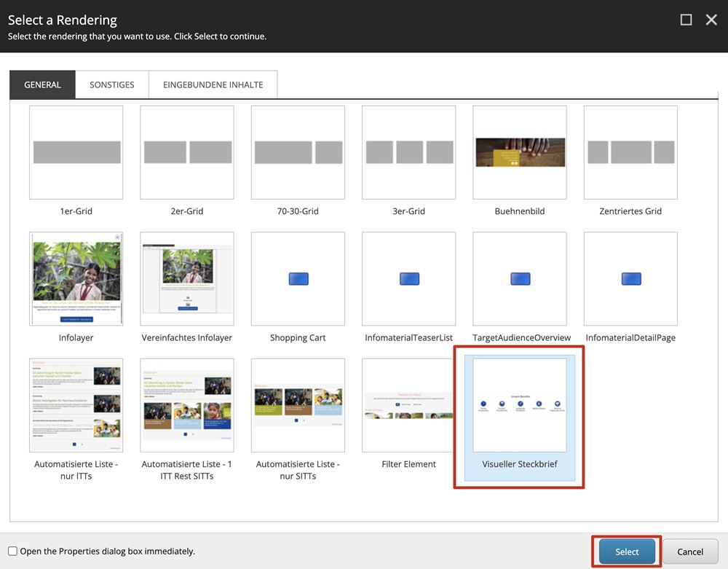
Task: Pick the TargetAudienceOverview rendering icon
Action: [x=520, y=279]
